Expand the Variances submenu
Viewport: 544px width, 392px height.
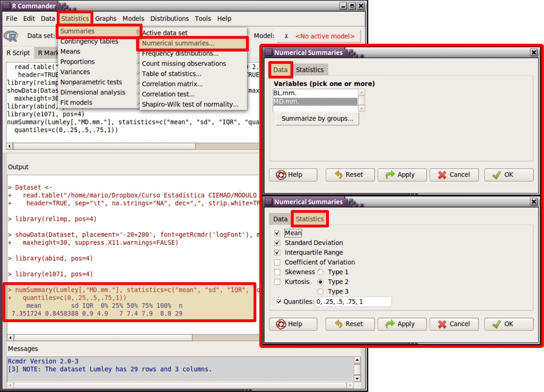pos(99,72)
